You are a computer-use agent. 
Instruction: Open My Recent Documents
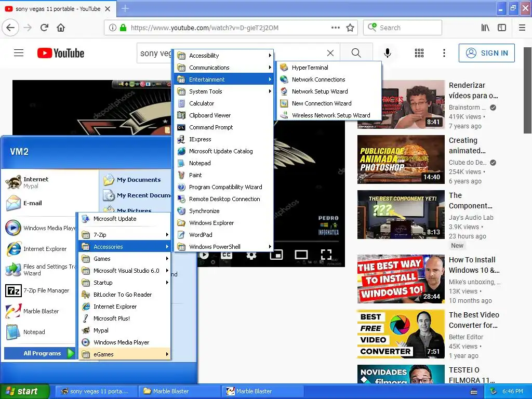click(137, 195)
